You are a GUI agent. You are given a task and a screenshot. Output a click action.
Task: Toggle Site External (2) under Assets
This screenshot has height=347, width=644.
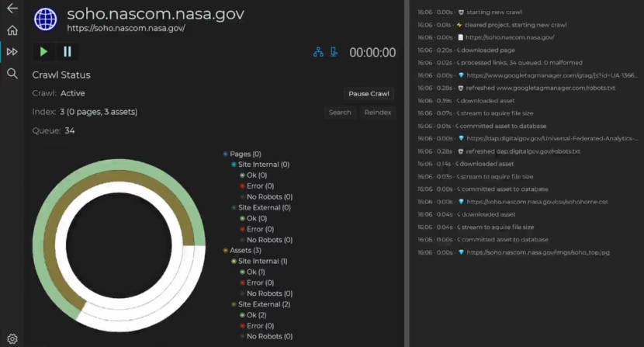click(261, 304)
